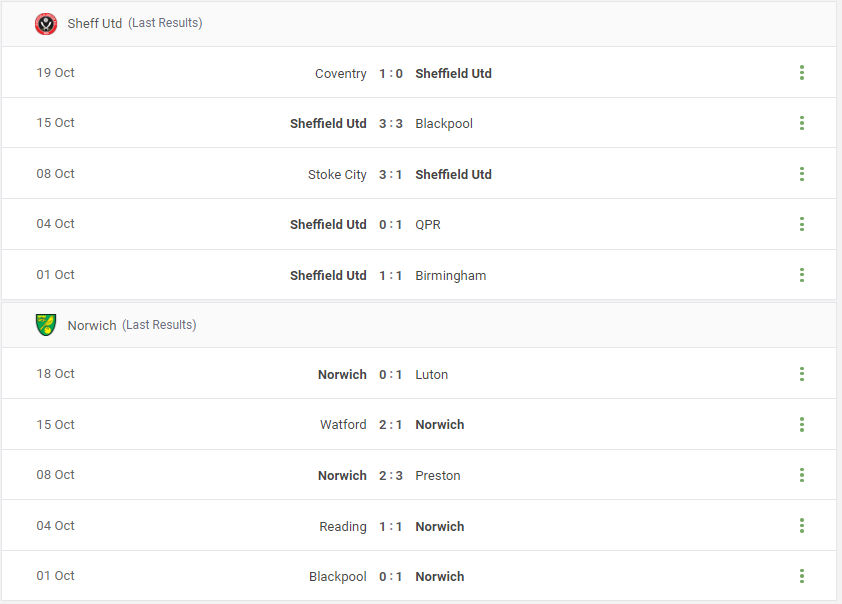This screenshot has height=604, width=842.
Task: Click the Sheffield United club crest icon
Action: [x=44, y=22]
